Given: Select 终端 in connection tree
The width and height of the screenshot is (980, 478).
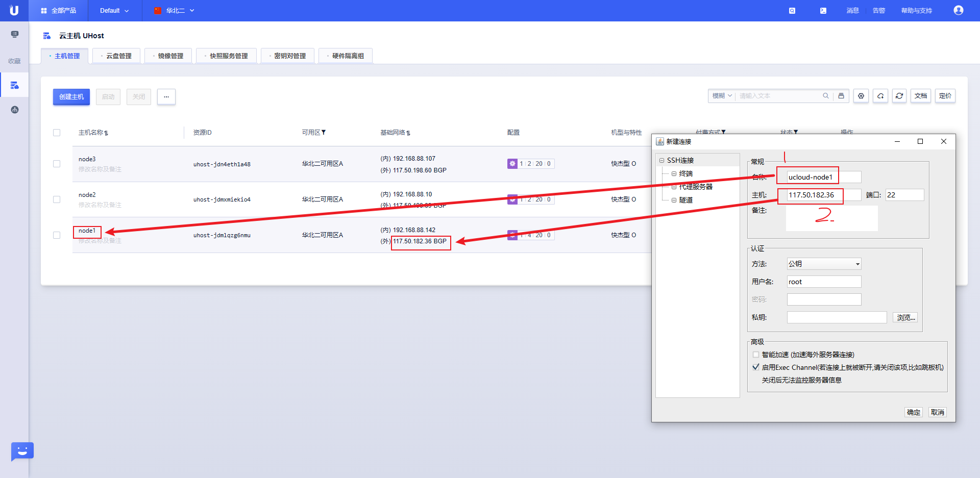Looking at the screenshot, I should click(x=686, y=173).
